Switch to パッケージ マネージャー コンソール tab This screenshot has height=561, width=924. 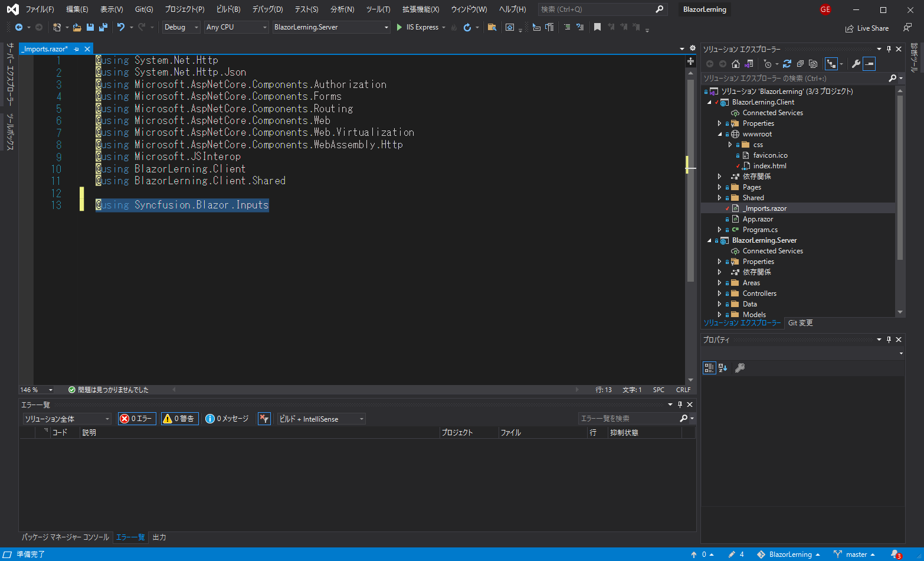pyautogui.click(x=65, y=537)
